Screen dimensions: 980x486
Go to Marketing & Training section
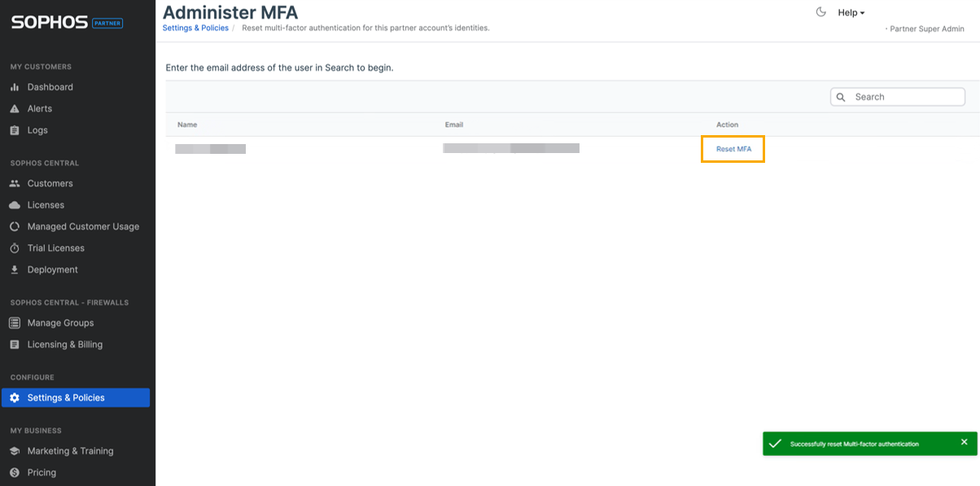(70, 451)
